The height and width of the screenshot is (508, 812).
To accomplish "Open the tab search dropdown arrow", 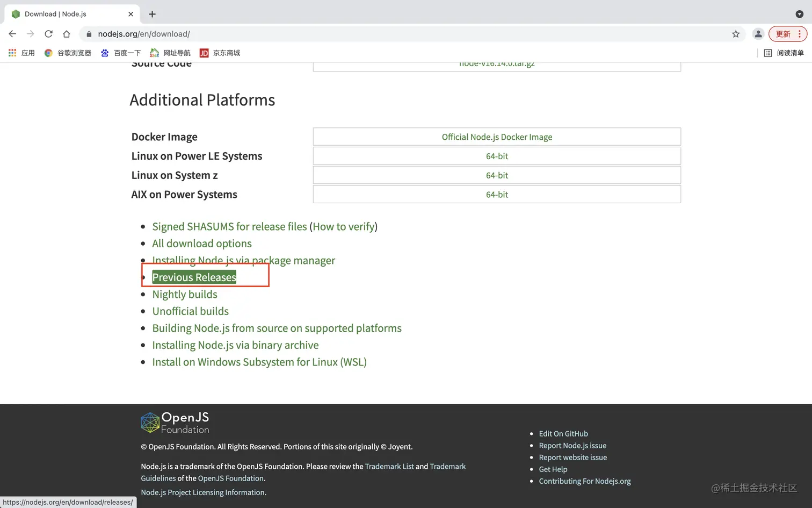I will pyautogui.click(x=799, y=14).
